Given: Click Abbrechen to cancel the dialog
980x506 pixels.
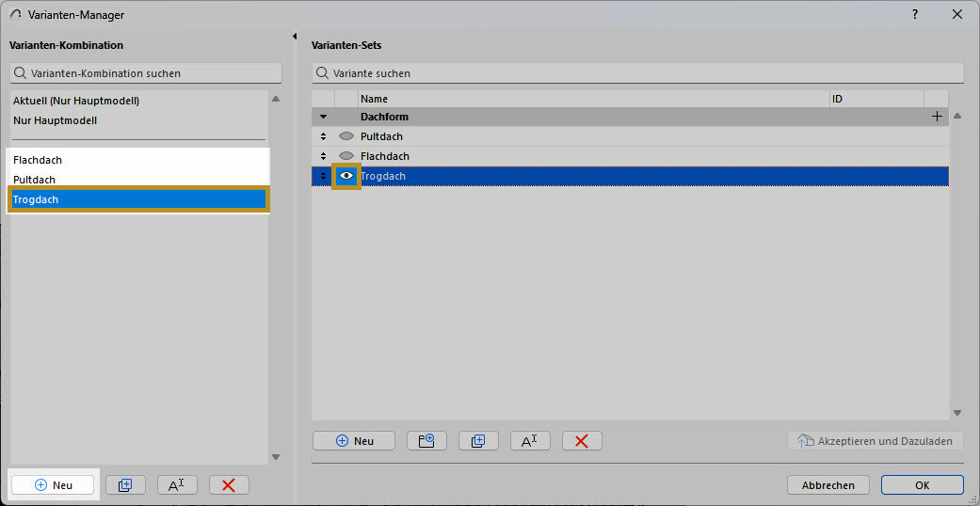Looking at the screenshot, I should click(828, 485).
